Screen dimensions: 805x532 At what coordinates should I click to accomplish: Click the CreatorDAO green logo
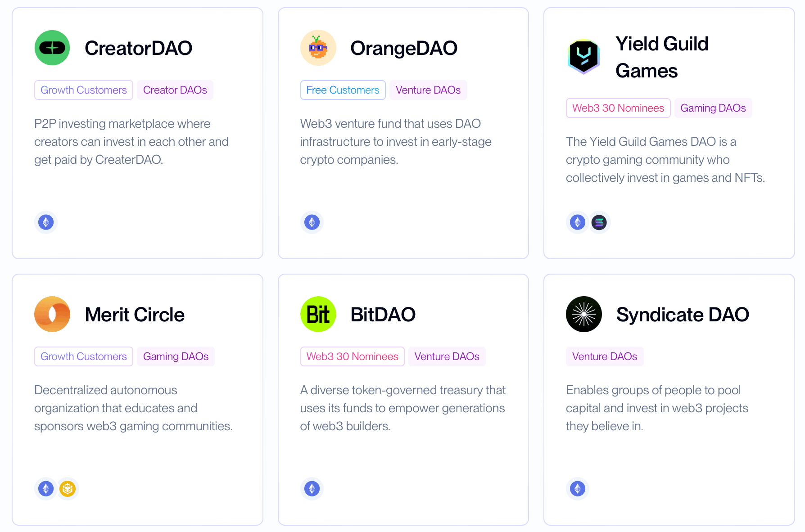(x=52, y=48)
